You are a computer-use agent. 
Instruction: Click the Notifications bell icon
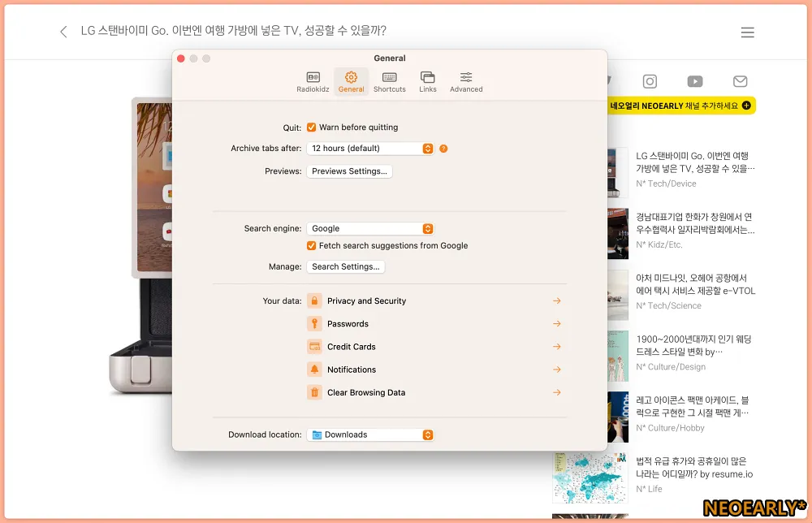click(x=314, y=370)
